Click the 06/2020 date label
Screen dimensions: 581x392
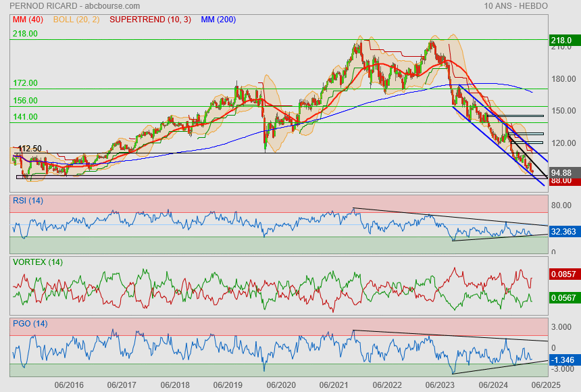[281, 385]
